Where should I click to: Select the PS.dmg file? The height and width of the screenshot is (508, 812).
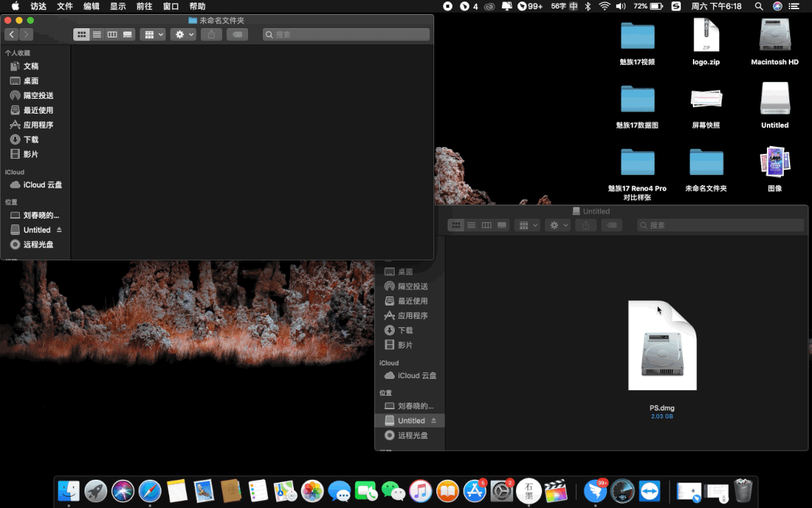coord(662,346)
